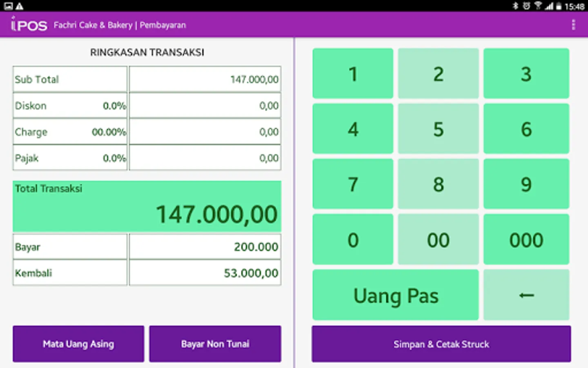Click the Kembali amount field
Image resolution: width=588 pixels, height=368 pixels.
coord(204,273)
